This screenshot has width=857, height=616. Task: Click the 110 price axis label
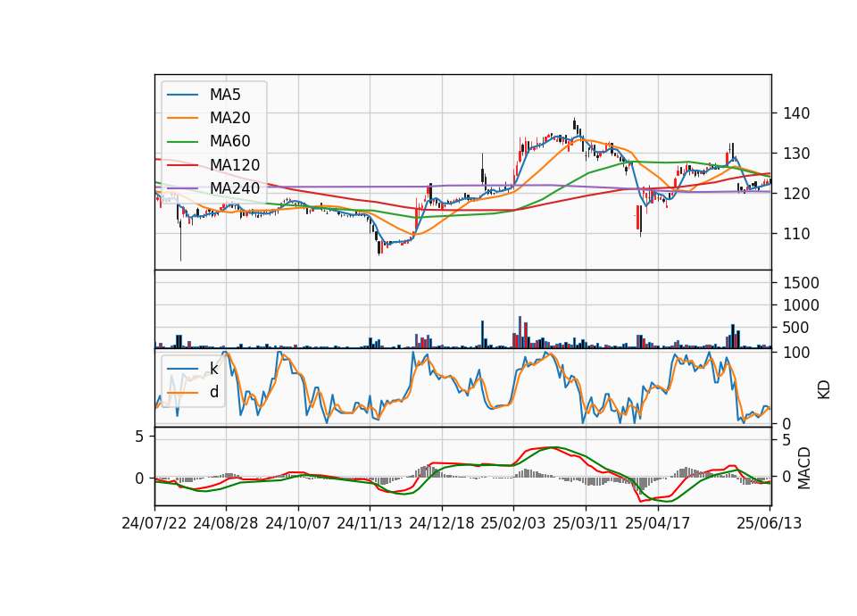pyautogui.click(x=796, y=234)
